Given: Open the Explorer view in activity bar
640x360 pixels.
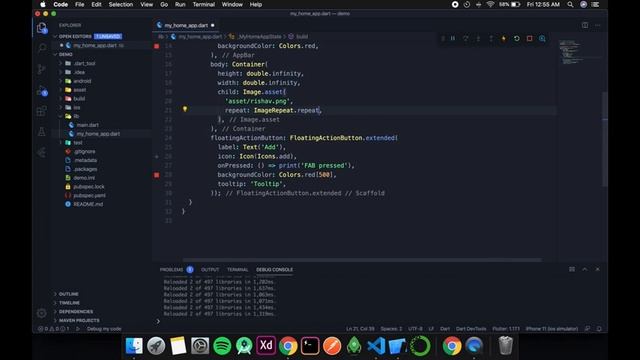Looking at the screenshot, I should pyautogui.click(x=42, y=28).
